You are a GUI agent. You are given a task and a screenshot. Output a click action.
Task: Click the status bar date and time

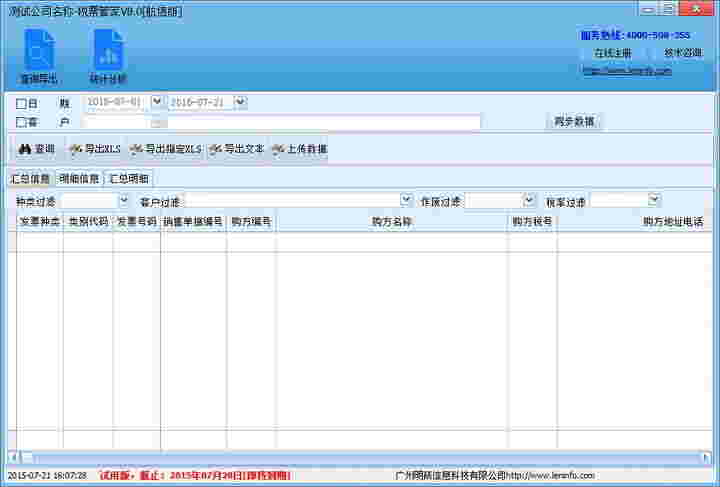47,476
